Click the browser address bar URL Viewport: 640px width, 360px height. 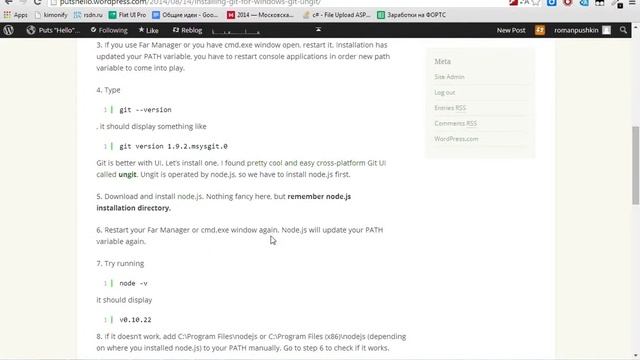click(x=190, y=2)
